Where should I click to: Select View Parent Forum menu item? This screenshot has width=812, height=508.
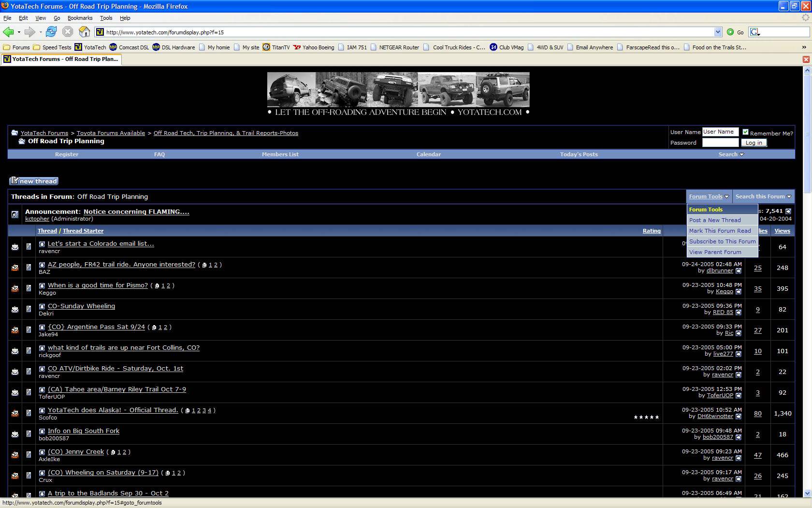coord(722,252)
